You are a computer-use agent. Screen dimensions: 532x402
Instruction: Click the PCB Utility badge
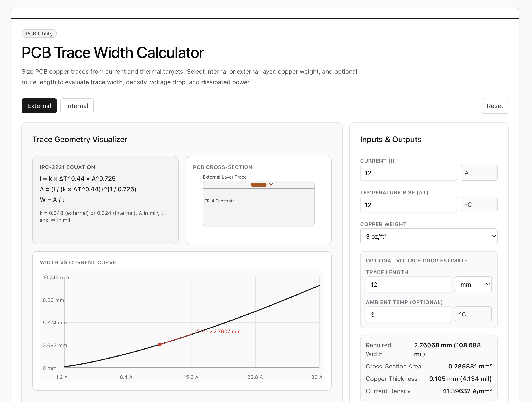point(39,34)
